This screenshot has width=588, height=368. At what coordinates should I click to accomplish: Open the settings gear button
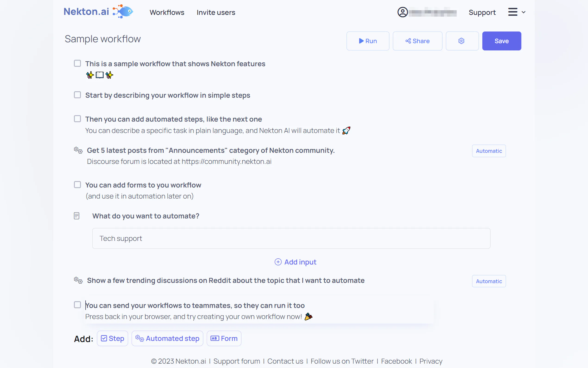[462, 41]
